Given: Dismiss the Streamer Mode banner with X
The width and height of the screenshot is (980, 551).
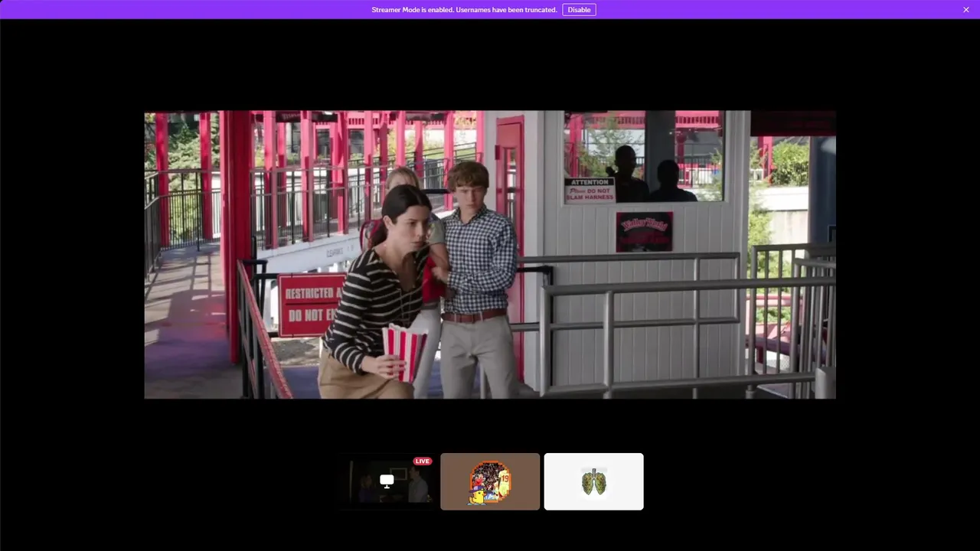Looking at the screenshot, I should (966, 10).
